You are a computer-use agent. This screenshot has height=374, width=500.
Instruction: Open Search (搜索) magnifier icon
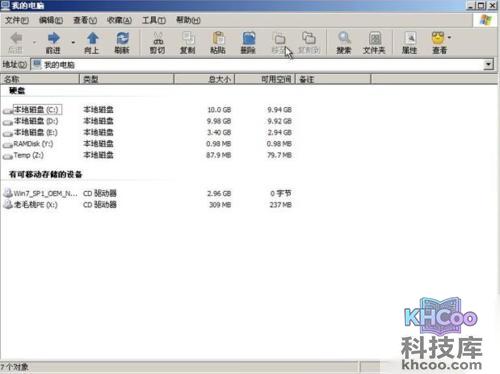pos(344,38)
